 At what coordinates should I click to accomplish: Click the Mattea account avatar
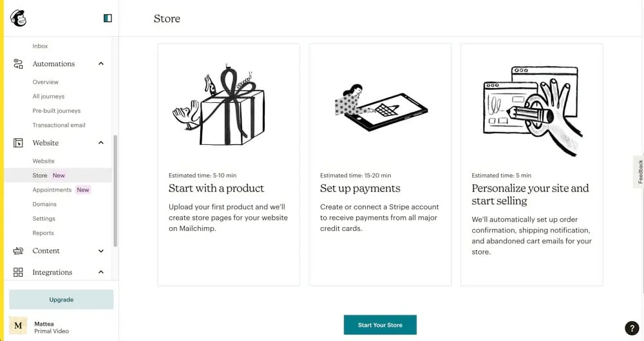click(x=18, y=326)
